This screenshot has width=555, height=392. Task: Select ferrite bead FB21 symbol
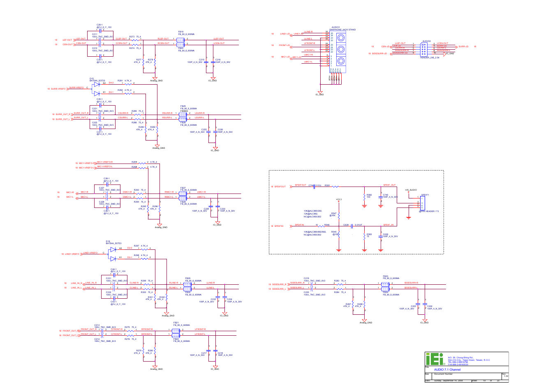pyautogui.click(x=176, y=330)
